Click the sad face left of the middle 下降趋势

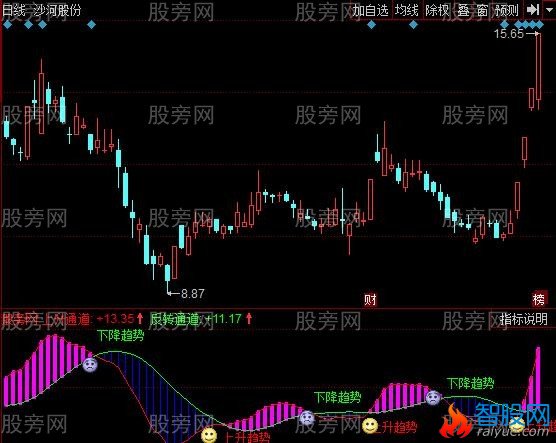(x=307, y=418)
